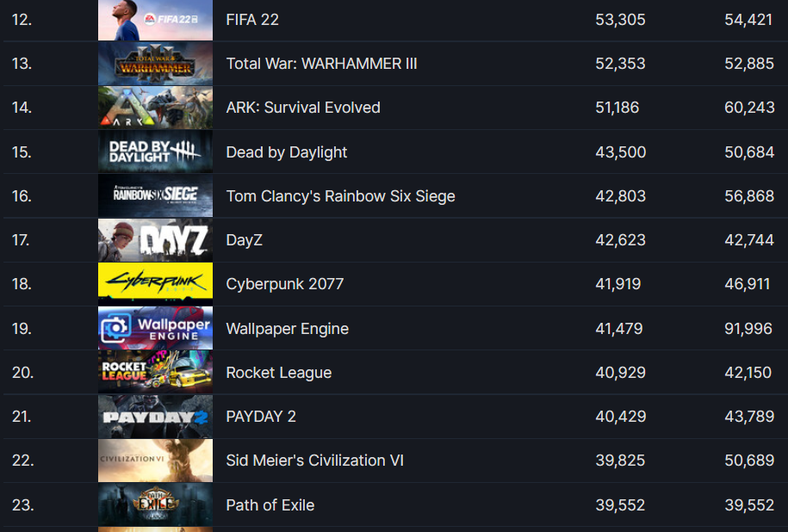Click the Civilization VI banner thumbnail
Viewport: 788px width, 532px height.
pos(155,461)
